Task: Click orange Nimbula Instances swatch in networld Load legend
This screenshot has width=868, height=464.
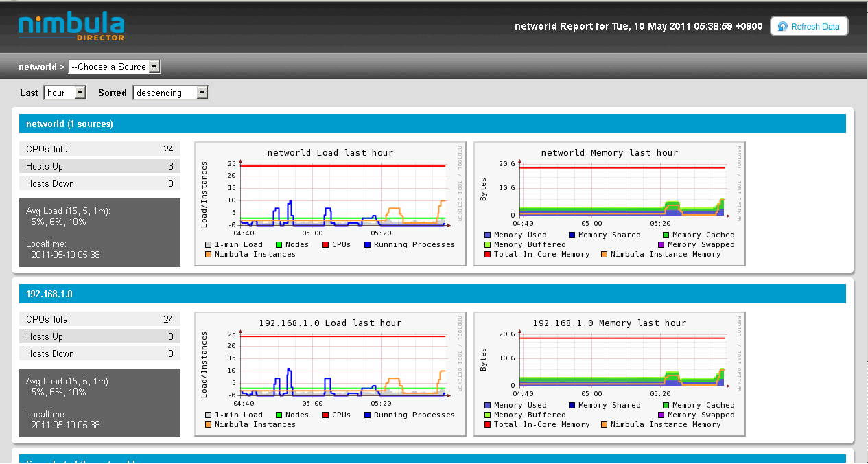Action: (209, 255)
